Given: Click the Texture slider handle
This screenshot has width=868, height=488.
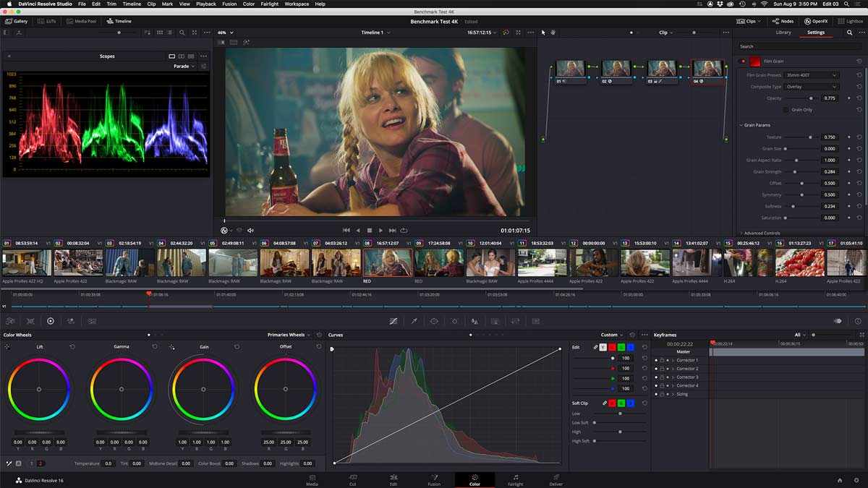Looking at the screenshot, I should [x=810, y=137].
